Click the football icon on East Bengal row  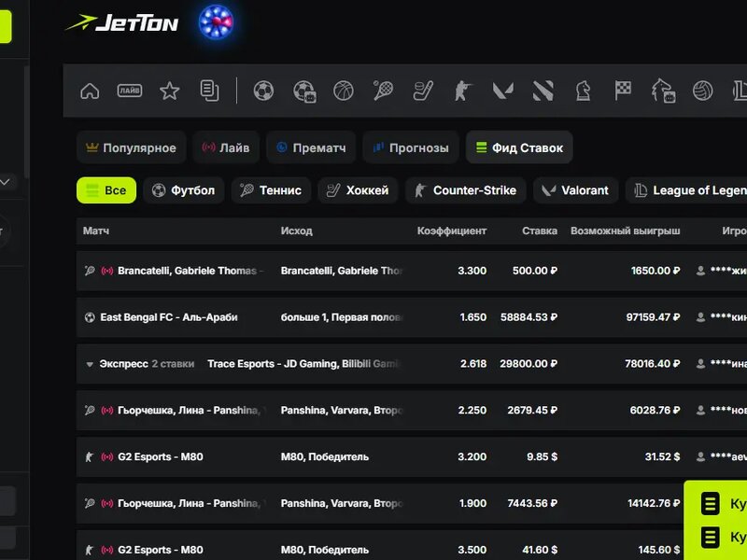(x=90, y=317)
